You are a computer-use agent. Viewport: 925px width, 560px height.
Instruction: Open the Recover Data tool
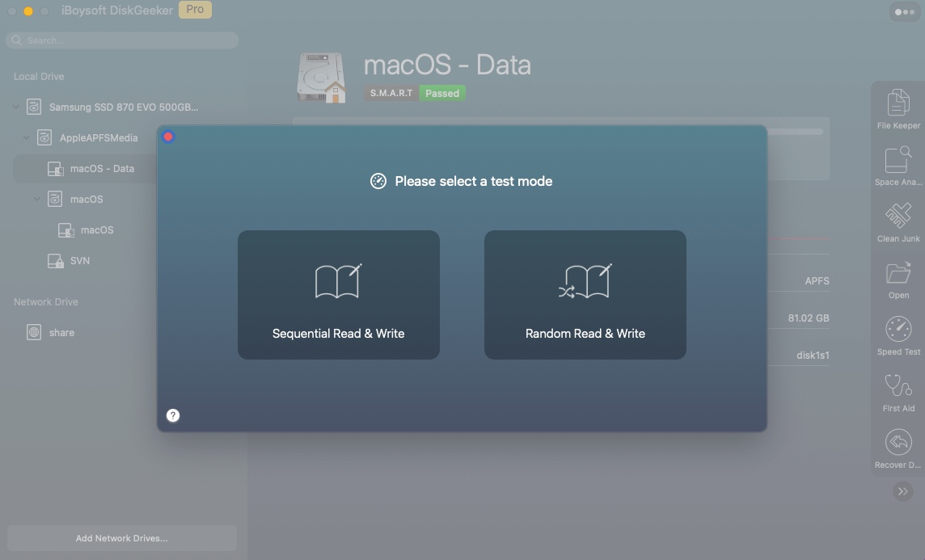[898, 448]
